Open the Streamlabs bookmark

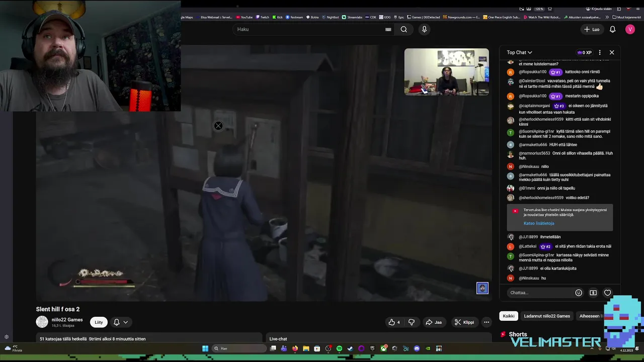352,17
